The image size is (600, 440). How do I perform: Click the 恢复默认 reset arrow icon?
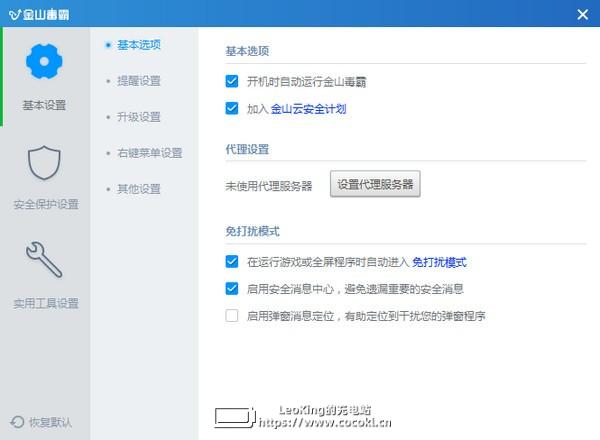point(17,422)
